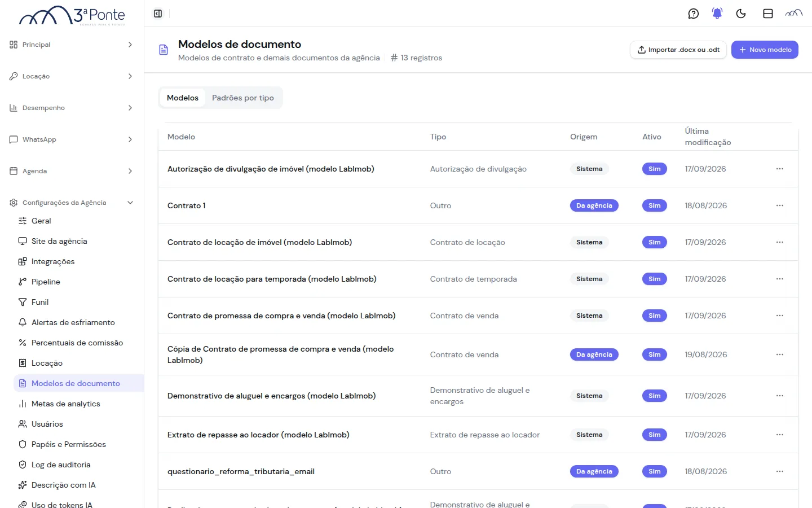Toggle dark mode moon icon
The width and height of the screenshot is (812, 508).
pyautogui.click(x=741, y=14)
